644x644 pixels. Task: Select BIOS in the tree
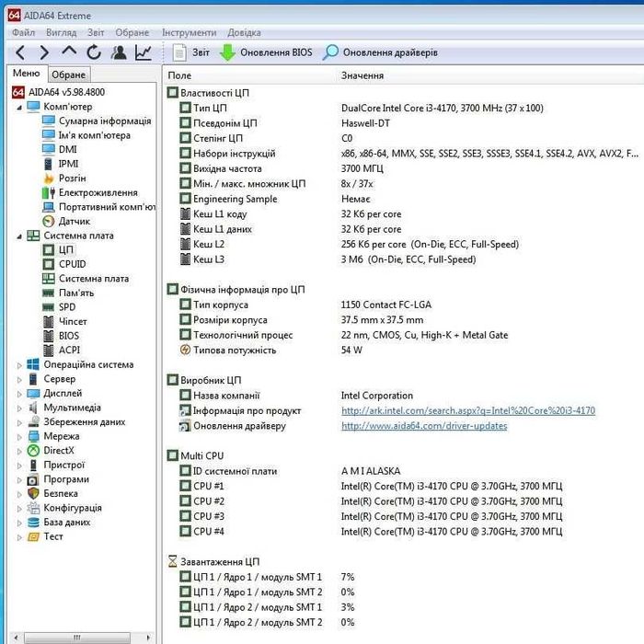[69, 336]
